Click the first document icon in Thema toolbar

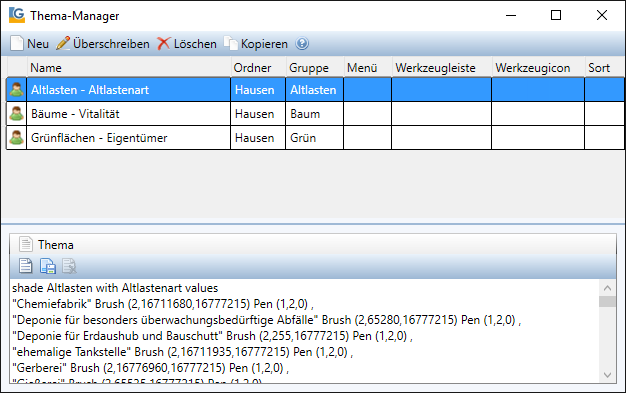coord(26,266)
